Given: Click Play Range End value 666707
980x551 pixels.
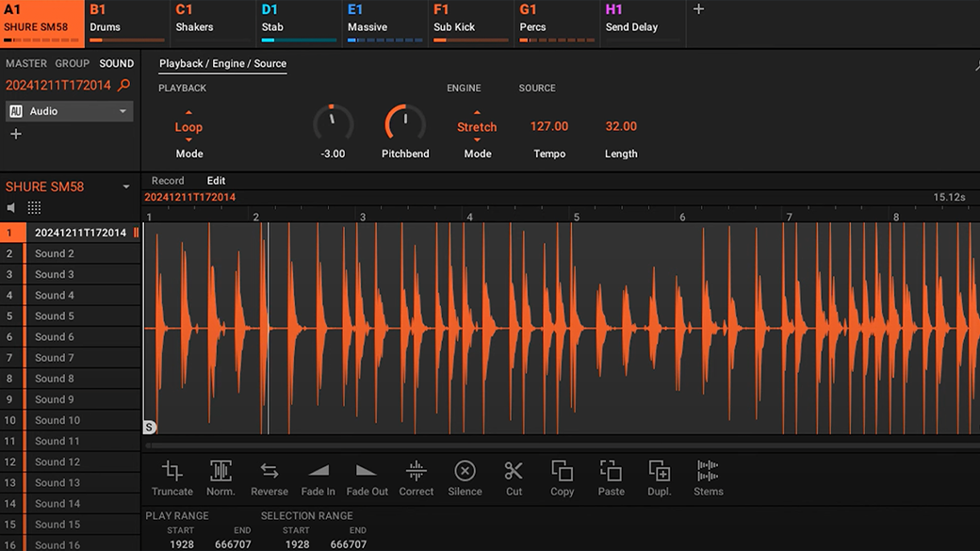Looking at the screenshot, I should pos(233,544).
